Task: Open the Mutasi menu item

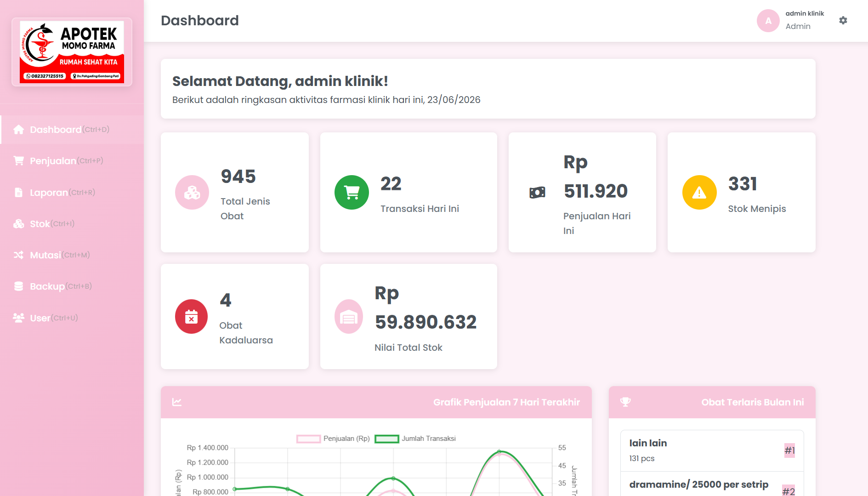Action: point(72,255)
